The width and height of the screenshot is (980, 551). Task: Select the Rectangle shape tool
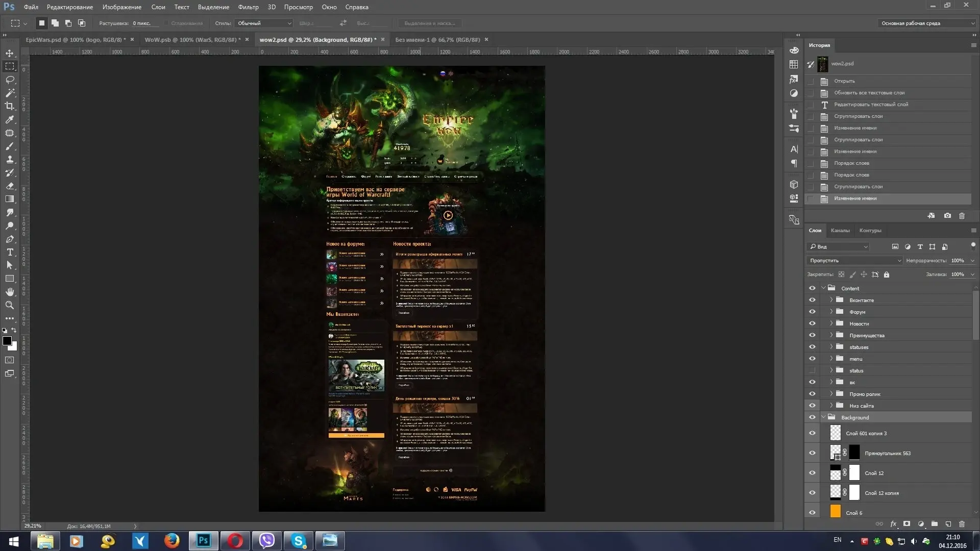click(x=10, y=279)
